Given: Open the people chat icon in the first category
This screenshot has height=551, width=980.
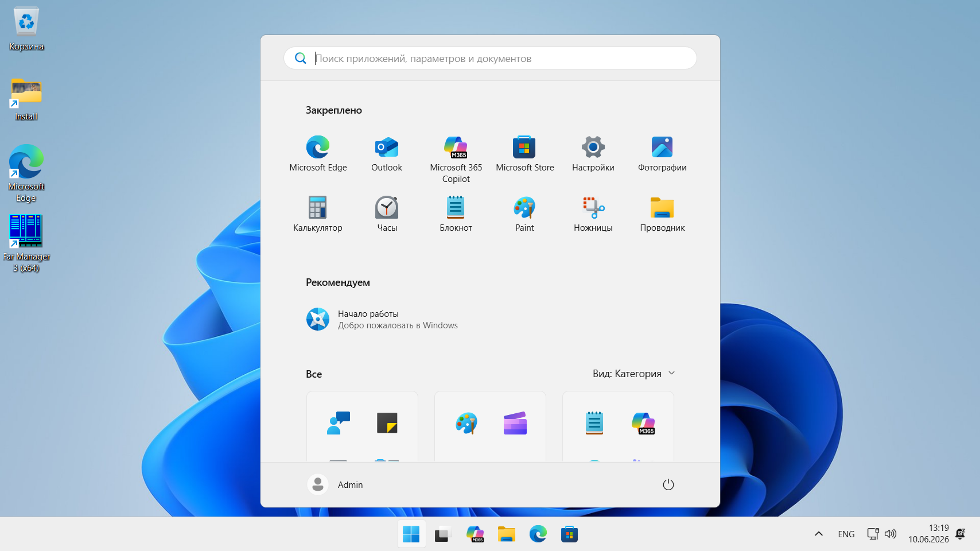Looking at the screenshot, I should 338,423.
